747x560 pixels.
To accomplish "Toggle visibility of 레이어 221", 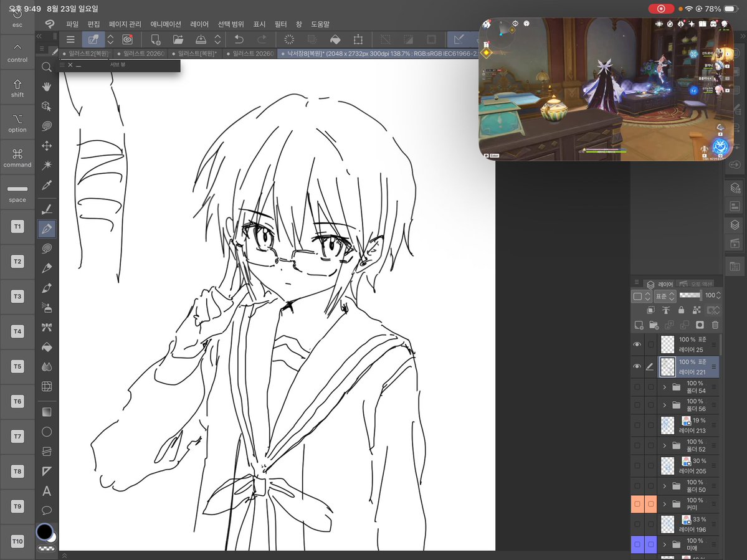I will [x=637, y=367].
